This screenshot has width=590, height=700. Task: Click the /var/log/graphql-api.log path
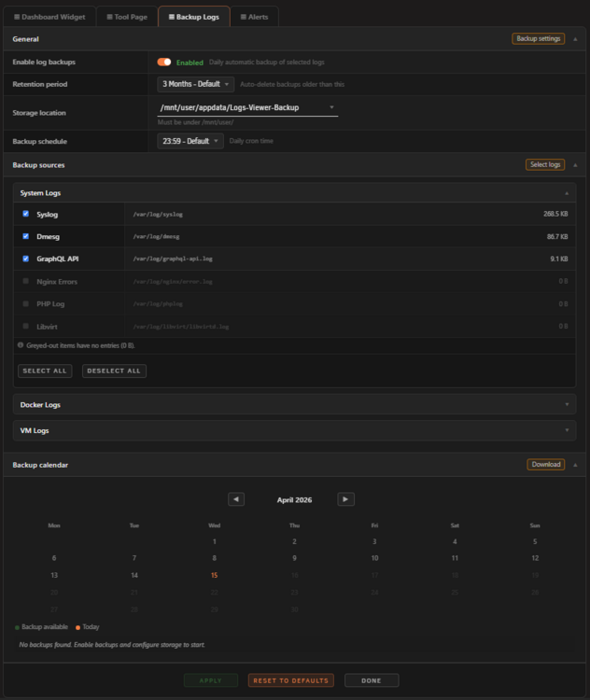173,259
